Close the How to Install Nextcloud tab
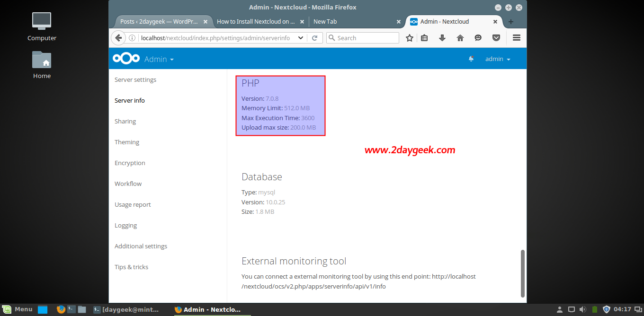Image resolution: width=644 pixels, height=316 pixels. [302, 22]
